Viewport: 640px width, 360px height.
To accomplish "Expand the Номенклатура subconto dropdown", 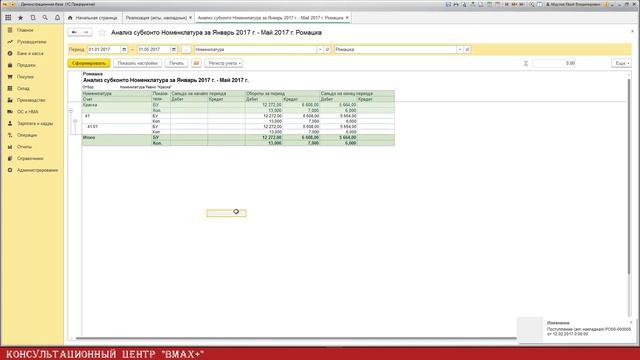I will pos(320,49).
